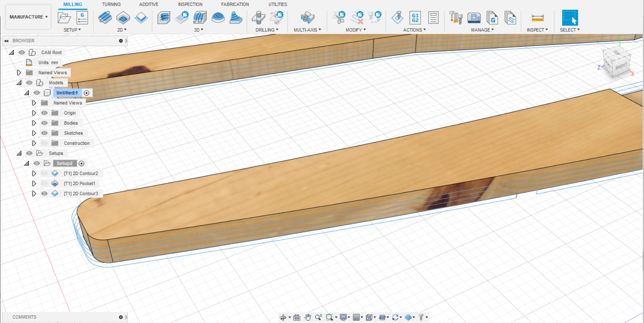Click the RIGHT face of the ViewCube
The image size is (644, 323).
(621, 66)
